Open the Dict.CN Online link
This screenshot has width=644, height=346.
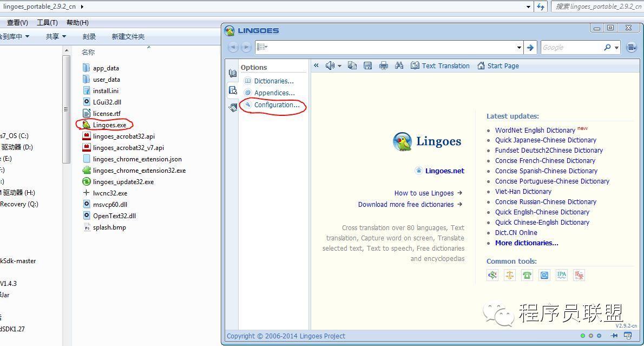coord(516,233)
